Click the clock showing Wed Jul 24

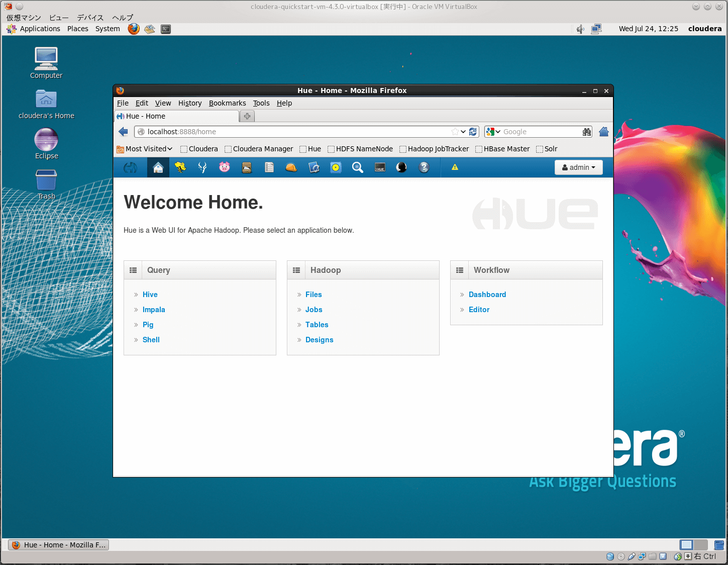(649, 29)
